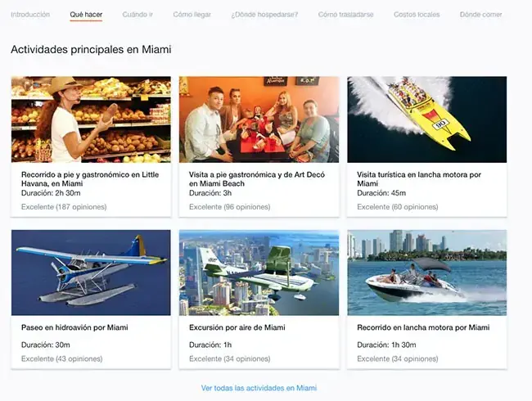Switch to the Cuándo ir tab
This screenshot has width=532, height=401.
click(138, 15)
